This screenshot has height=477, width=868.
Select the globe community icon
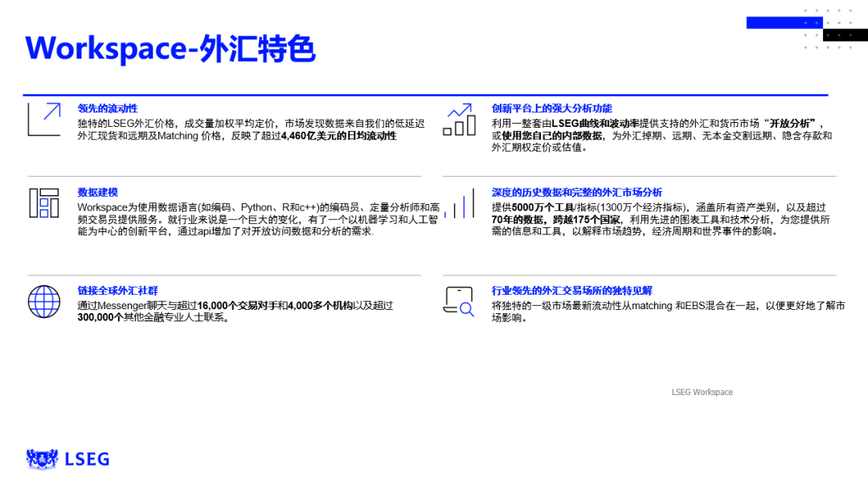pos(43,301)
